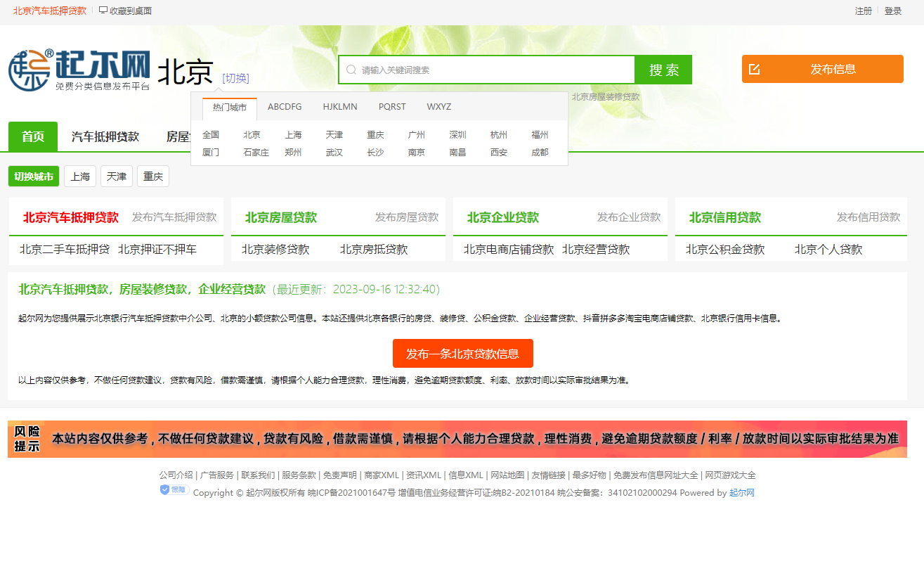Switch to the ABCDFG city tab

point(285,107)
